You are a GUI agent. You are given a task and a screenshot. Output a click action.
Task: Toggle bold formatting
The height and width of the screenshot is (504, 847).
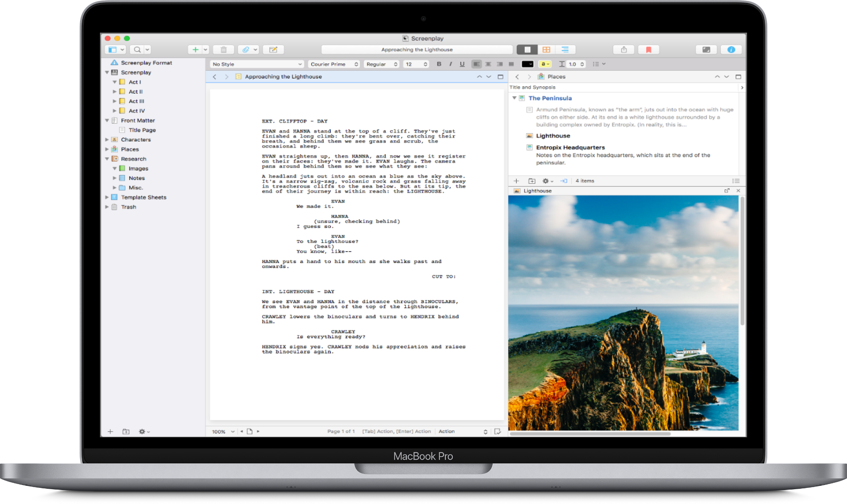coord(439,64)
